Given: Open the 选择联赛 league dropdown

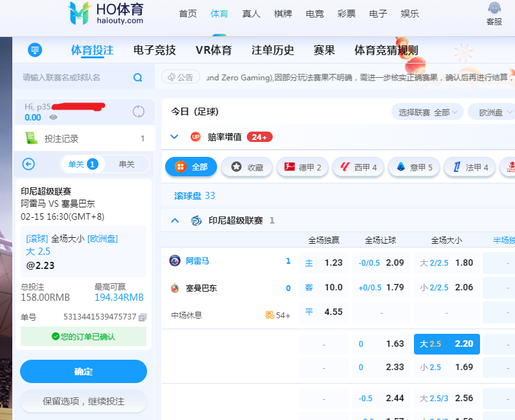Looking at the screenshot, I should (x=427, y=112).
